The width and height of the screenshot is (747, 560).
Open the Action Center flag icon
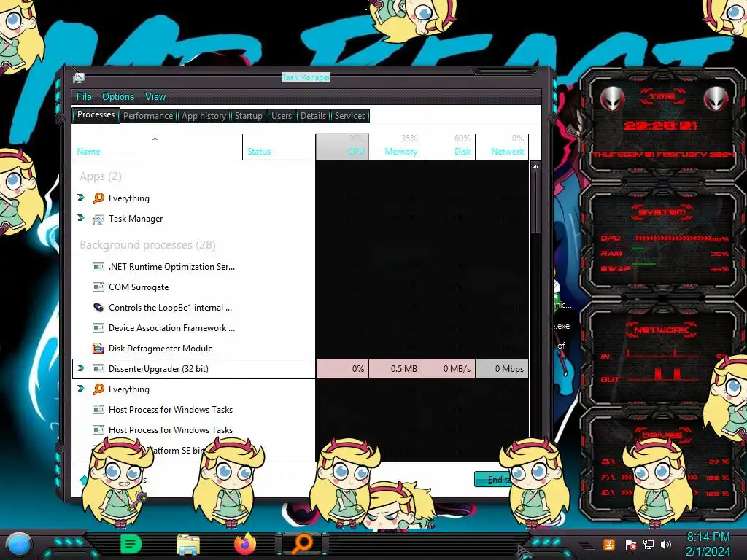[630, 545]
